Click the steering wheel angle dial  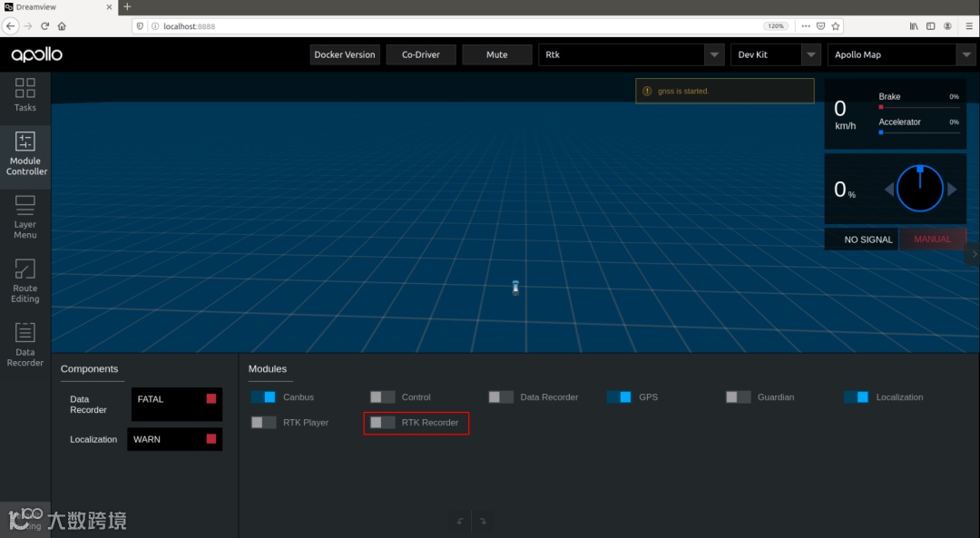coord(920,189)
